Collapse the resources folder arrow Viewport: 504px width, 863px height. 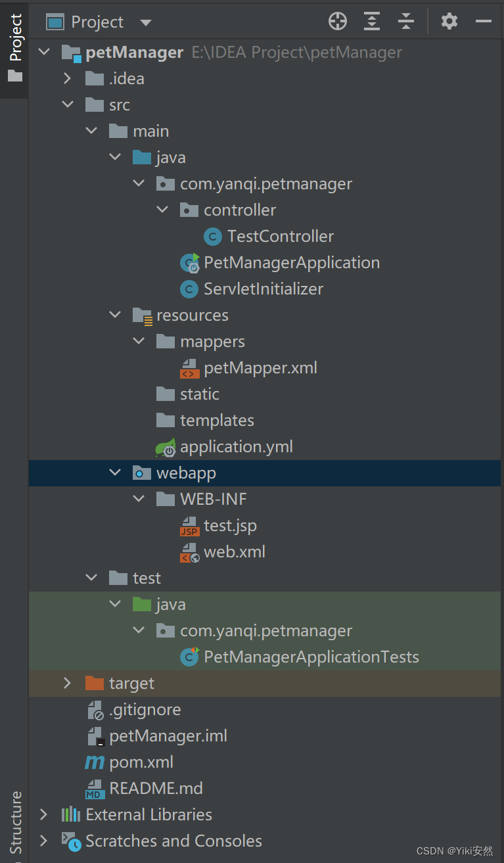(x=115, y=315)
